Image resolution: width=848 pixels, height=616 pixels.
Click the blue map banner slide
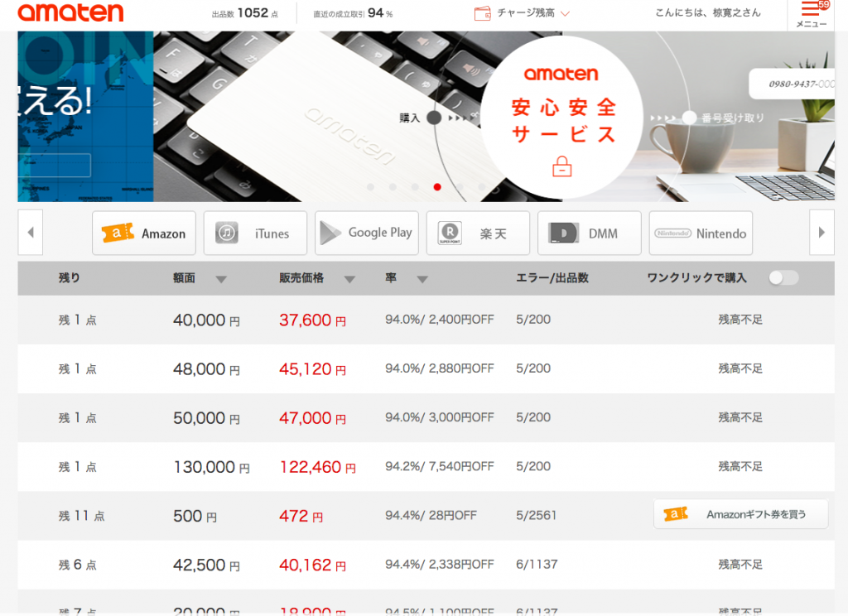click(x=85, y=116)
